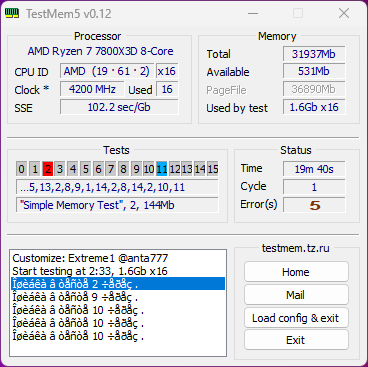This screenshot has width=368, height=367.
Task: Click the Used by test value 1.6Gb x16
Action: pyautogui.click(x=314, y=107)
